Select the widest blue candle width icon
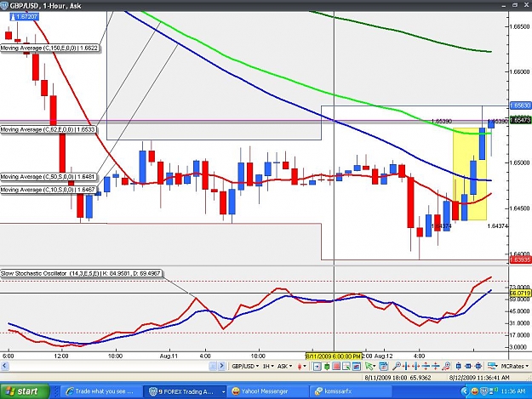 (x=478, y=366)
